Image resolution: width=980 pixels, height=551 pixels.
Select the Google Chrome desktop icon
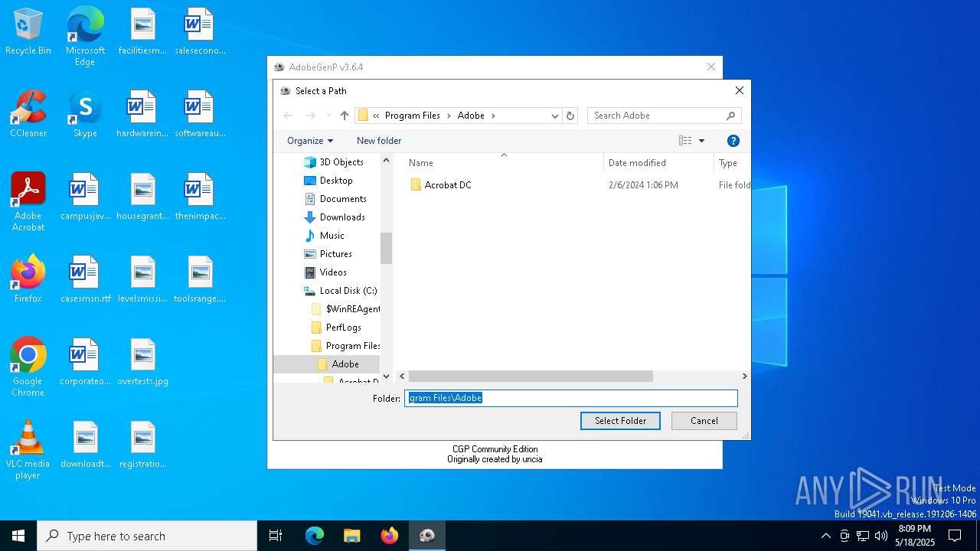click(28, 367)
